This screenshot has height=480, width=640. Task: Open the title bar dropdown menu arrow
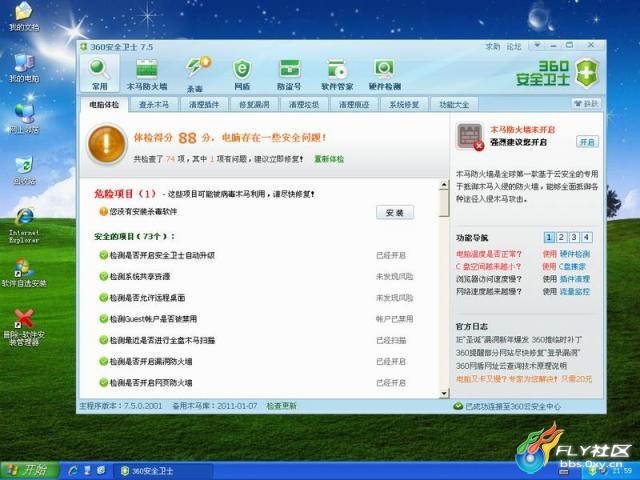coord(537,45)
